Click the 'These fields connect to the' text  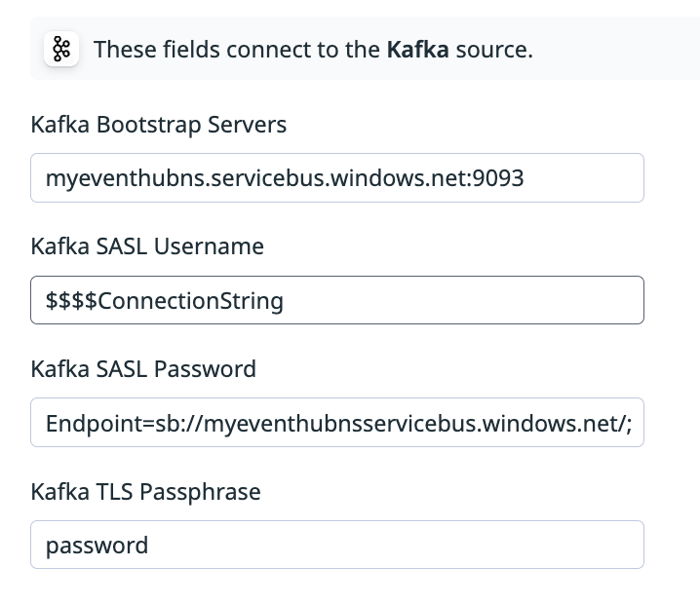[x=237, y=49]
